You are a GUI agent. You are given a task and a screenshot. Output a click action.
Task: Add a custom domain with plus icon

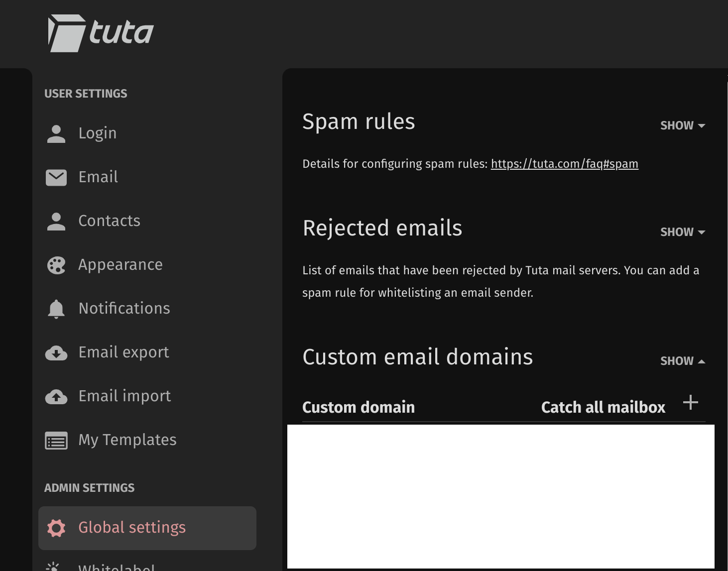[x=690, y=402]
